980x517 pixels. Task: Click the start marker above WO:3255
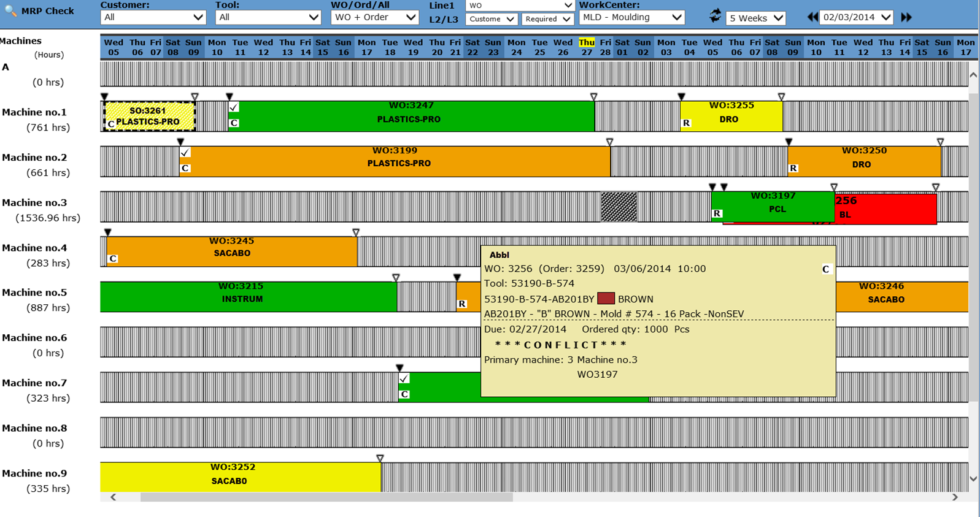pyautogui.click(x=681, y=97)
